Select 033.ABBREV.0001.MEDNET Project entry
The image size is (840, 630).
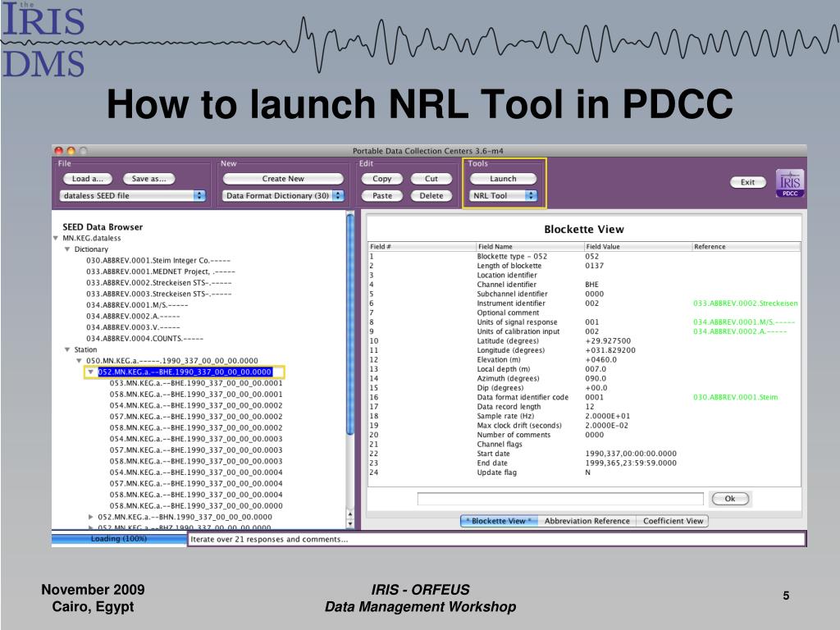coord(160,272)
